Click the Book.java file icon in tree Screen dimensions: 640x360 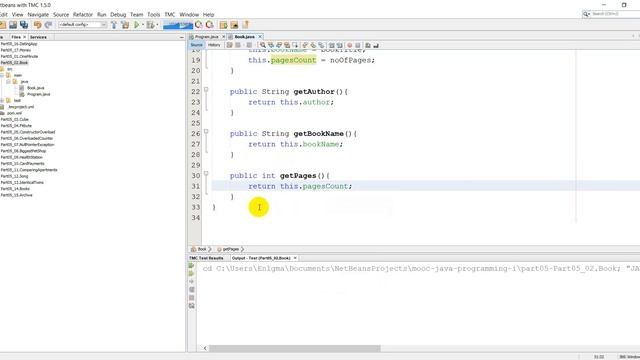click(22, 88)
